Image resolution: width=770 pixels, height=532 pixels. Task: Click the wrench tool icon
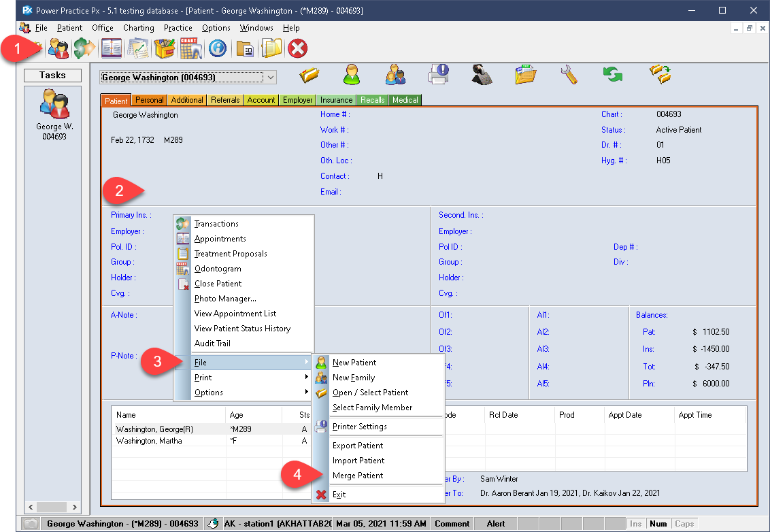(x=569, y=75)
